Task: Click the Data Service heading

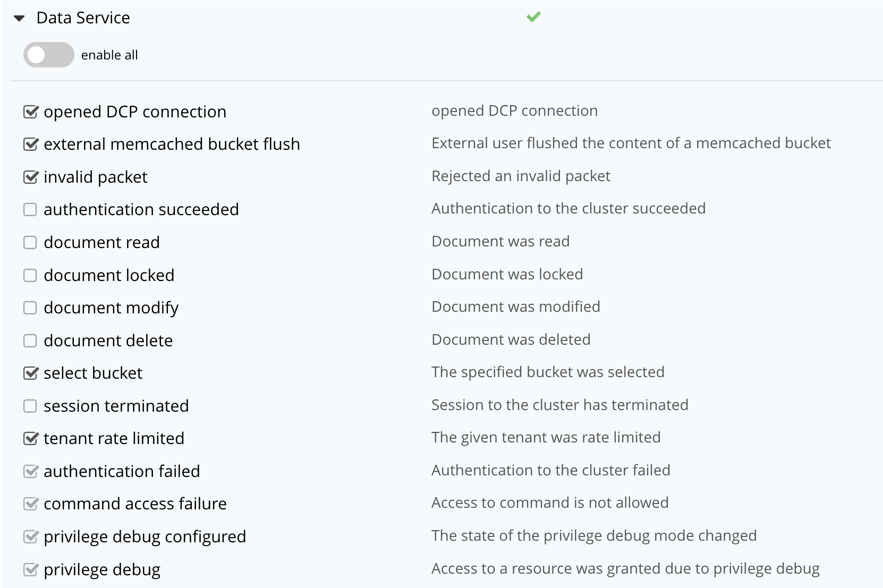Action: point(83,18)
